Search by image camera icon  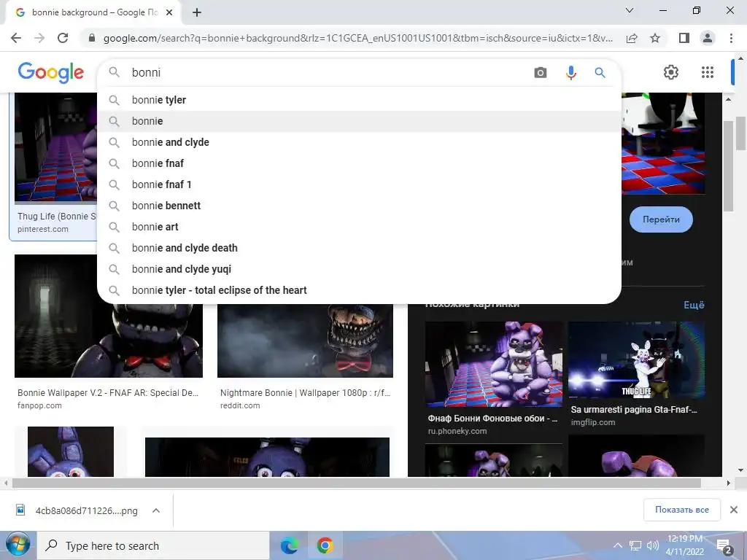click(x=541, y=73)
